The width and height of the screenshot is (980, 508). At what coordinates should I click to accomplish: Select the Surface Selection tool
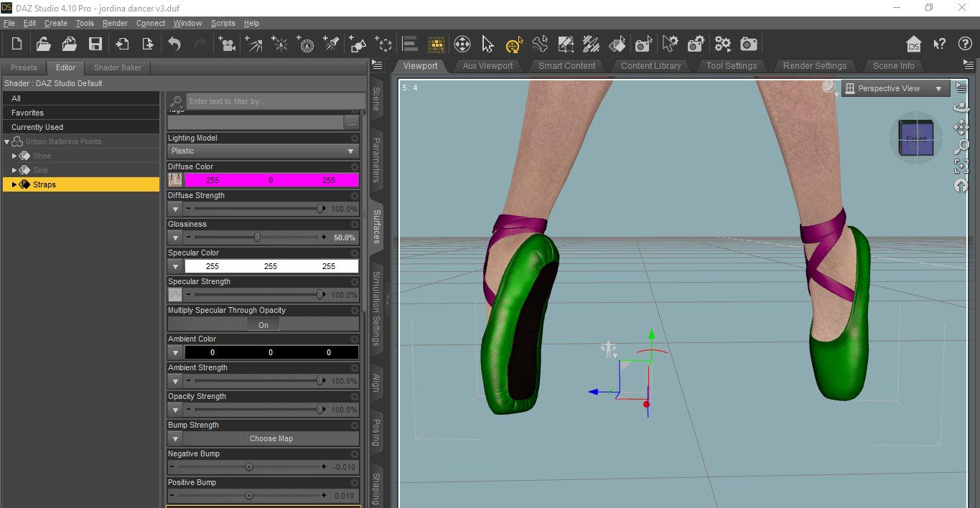tap(617, 44)
